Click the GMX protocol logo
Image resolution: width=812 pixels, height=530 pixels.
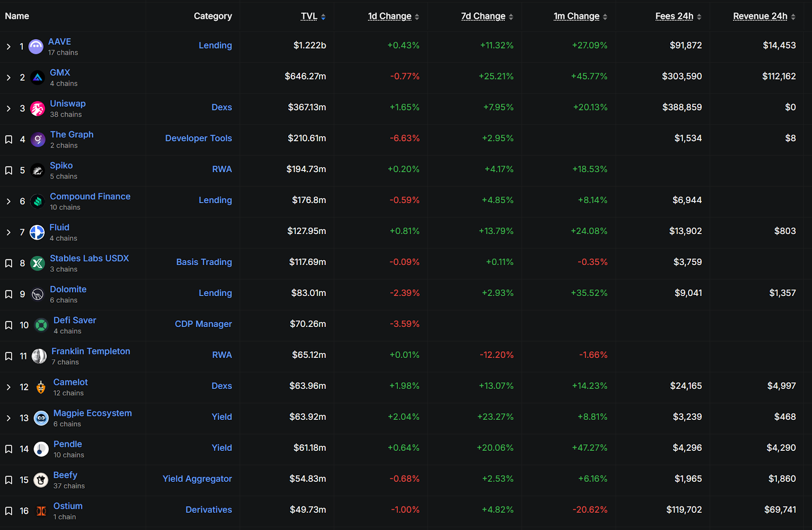38,78
